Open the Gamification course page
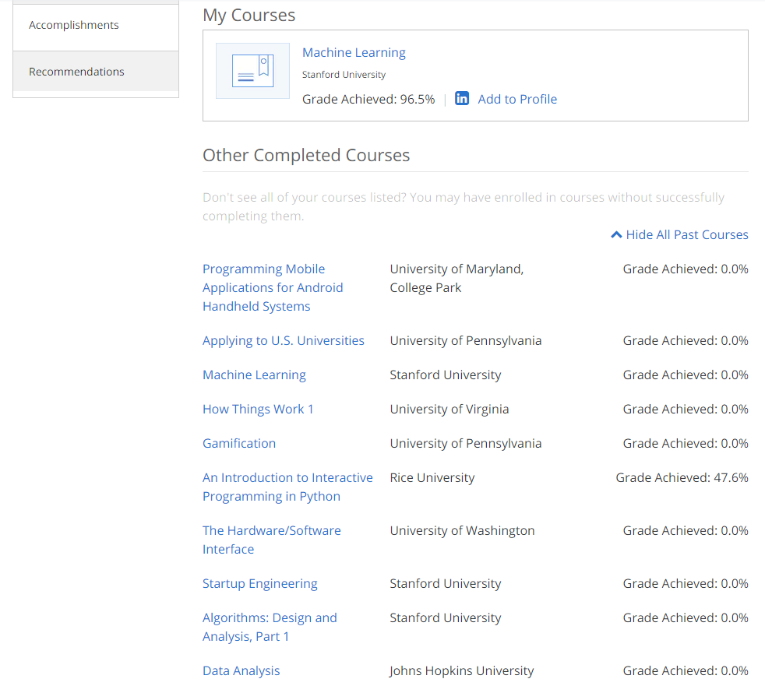 pyautogui.click(x=238, y=443)
